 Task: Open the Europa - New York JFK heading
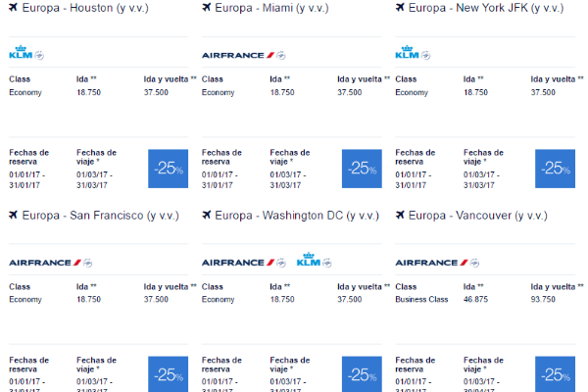tap(486, 8)
